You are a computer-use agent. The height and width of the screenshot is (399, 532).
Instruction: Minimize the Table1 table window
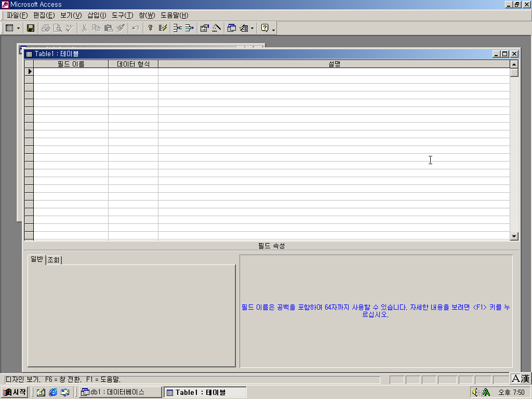pyautogui.click(x=496, y=54)
